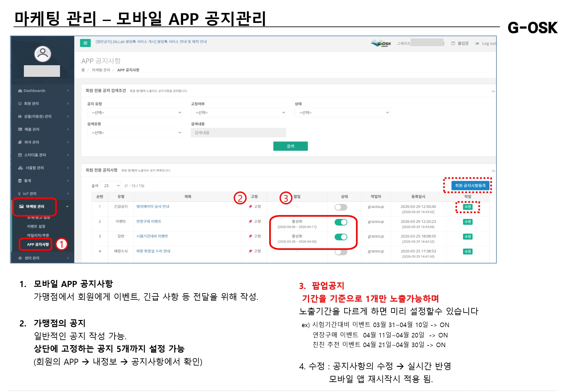Click the 센터 관리 arrows icon

click(x=20, y=258)
